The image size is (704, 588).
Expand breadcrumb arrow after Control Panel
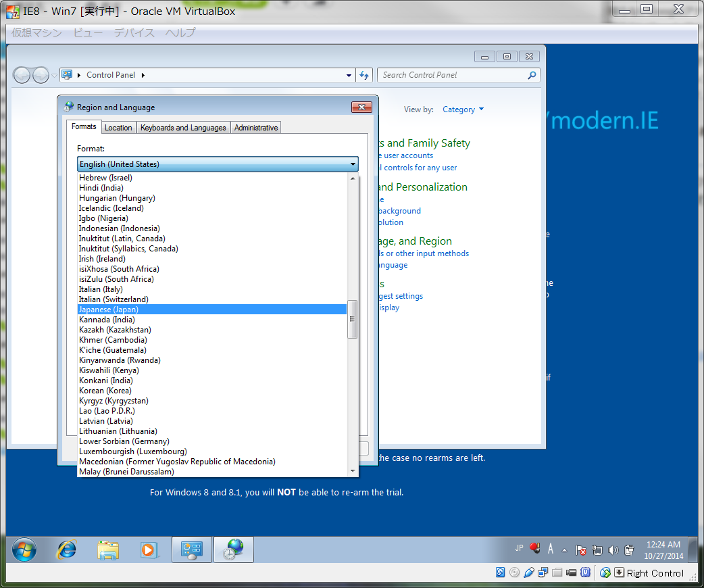pos(143,75)
